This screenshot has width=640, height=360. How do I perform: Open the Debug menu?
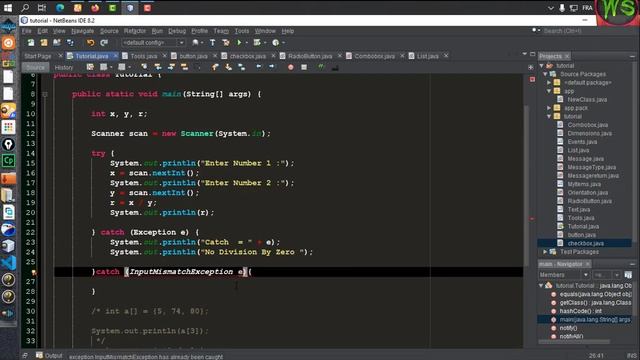(x=177, y=31)
